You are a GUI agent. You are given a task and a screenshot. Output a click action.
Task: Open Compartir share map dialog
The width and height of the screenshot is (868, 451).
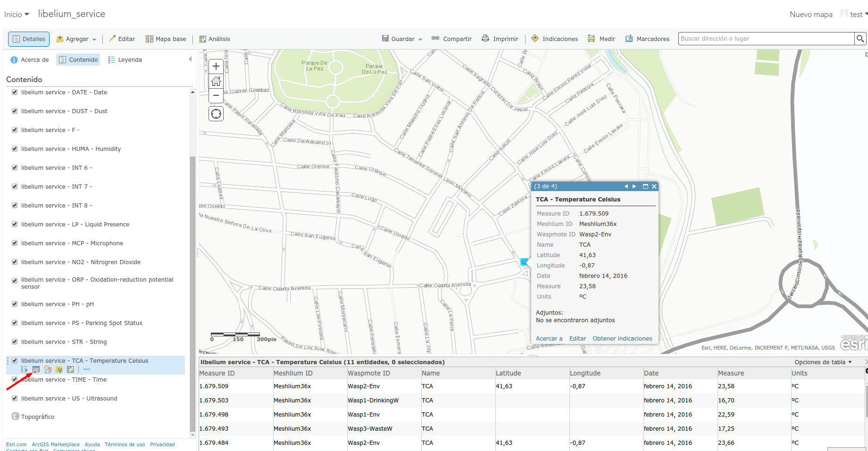[451, 39]
